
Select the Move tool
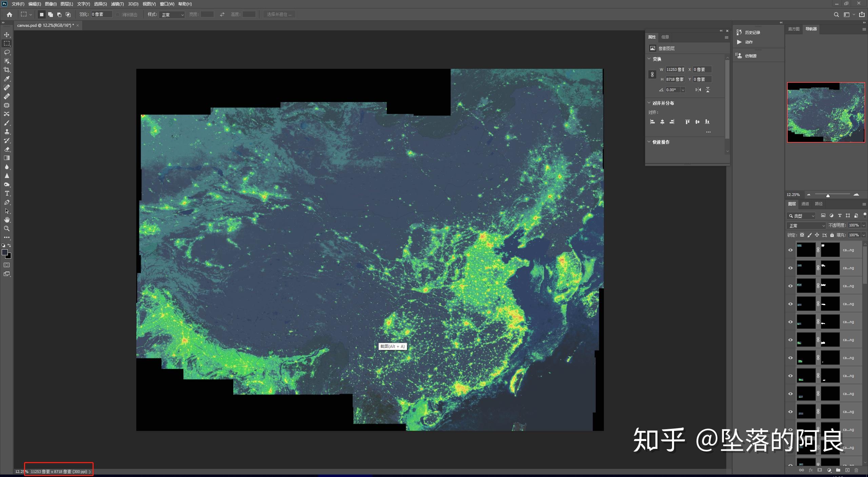tap(7, 35)
